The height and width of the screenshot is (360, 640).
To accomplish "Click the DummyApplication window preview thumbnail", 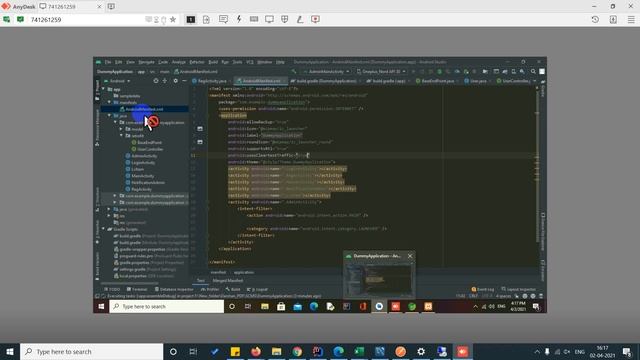I will [379, 279].
